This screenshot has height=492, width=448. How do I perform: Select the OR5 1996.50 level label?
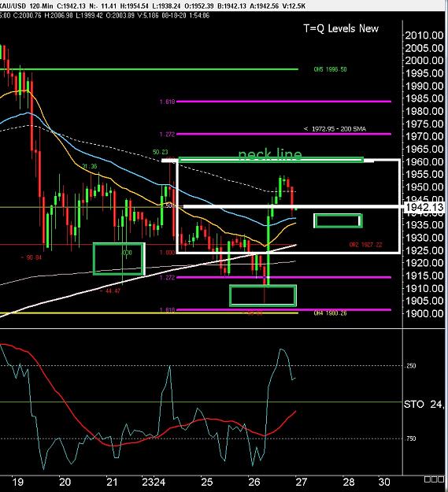pos(330,69)
